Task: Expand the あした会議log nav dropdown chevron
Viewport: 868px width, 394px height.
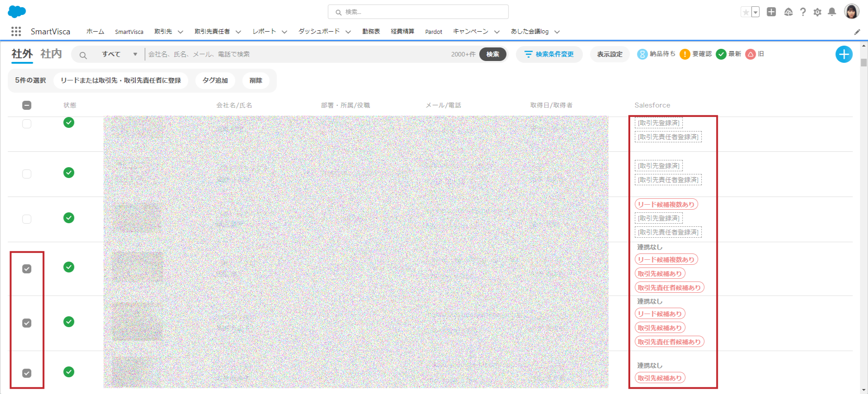Action: [x=557, y=32]
